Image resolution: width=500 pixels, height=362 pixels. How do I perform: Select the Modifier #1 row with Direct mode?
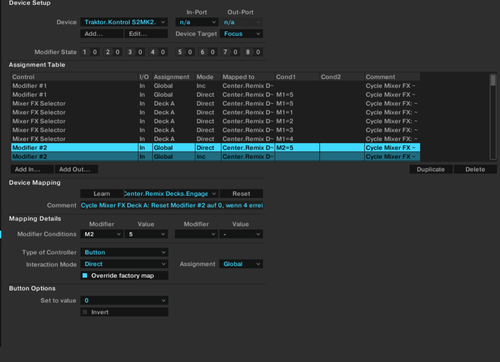pos(215,95)
